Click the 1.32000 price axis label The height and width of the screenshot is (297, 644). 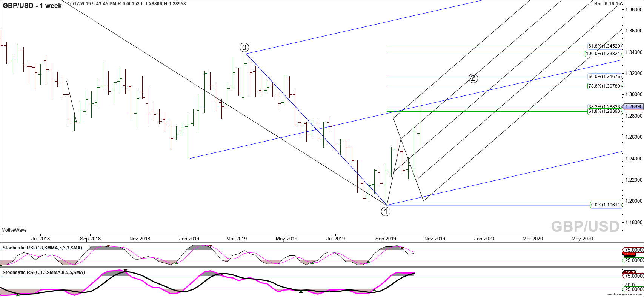tap(633, 73)
